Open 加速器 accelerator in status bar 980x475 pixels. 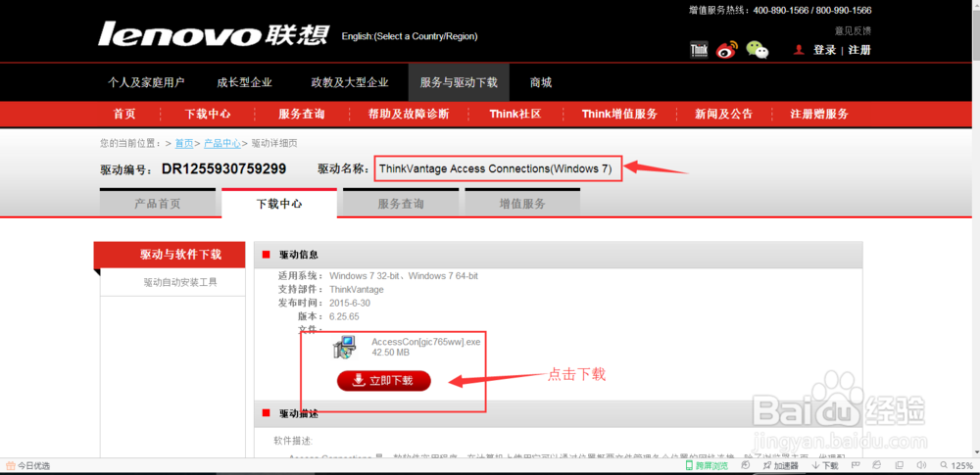pyautogui.click(x=781, y=465)
